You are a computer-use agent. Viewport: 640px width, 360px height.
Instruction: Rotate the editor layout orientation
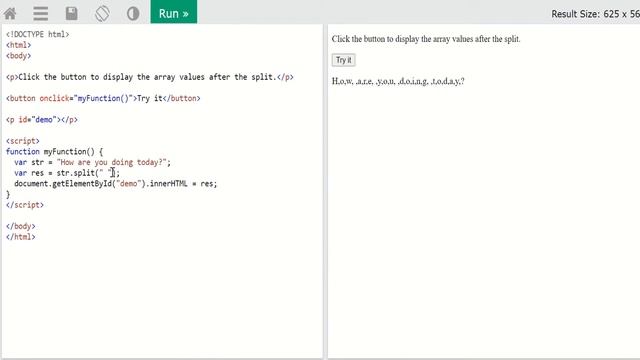[x=102, y=13]
